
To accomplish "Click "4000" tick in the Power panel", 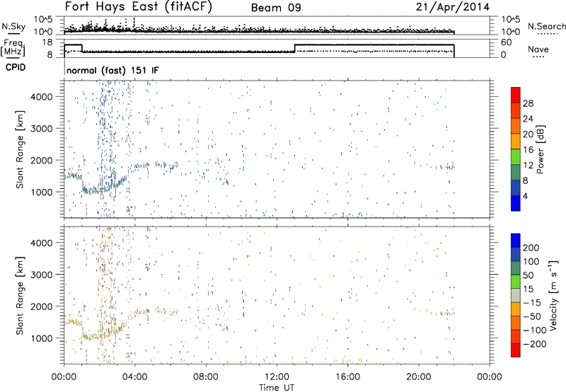I will 42,97.
